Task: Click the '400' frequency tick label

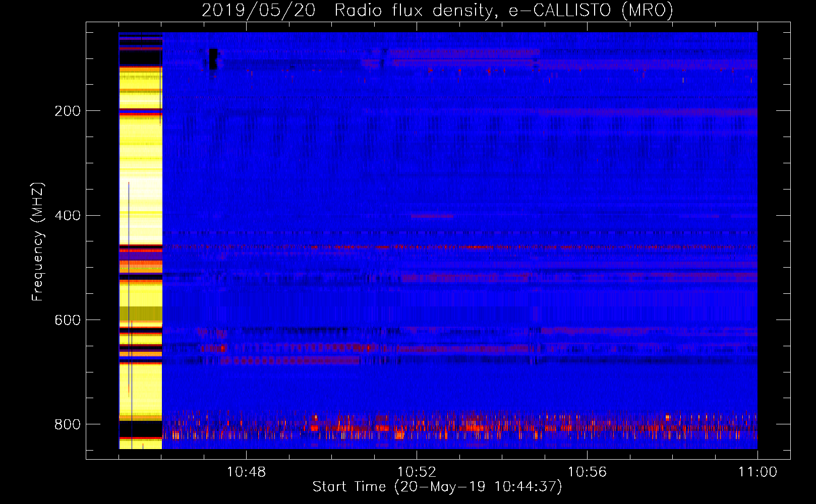Action: click(x=68, y=216)
